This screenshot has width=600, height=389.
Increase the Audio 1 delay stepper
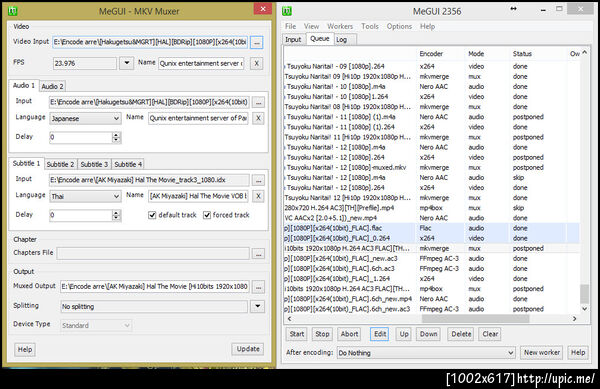116,135
